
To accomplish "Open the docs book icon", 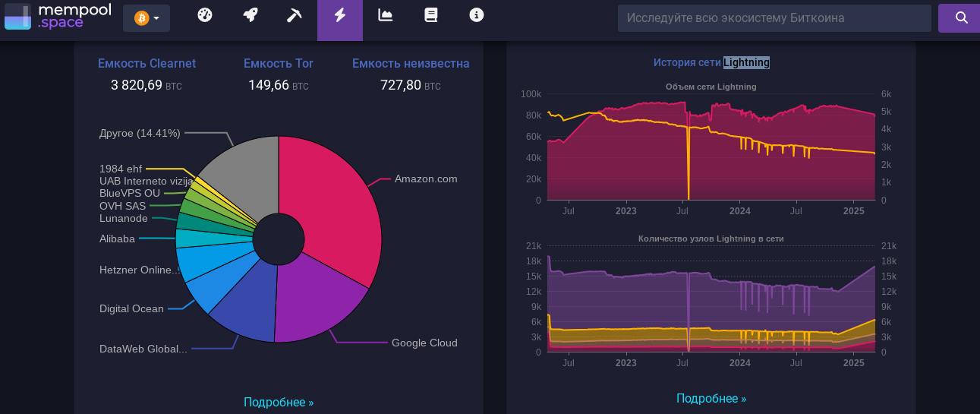I will click(431, 15).
